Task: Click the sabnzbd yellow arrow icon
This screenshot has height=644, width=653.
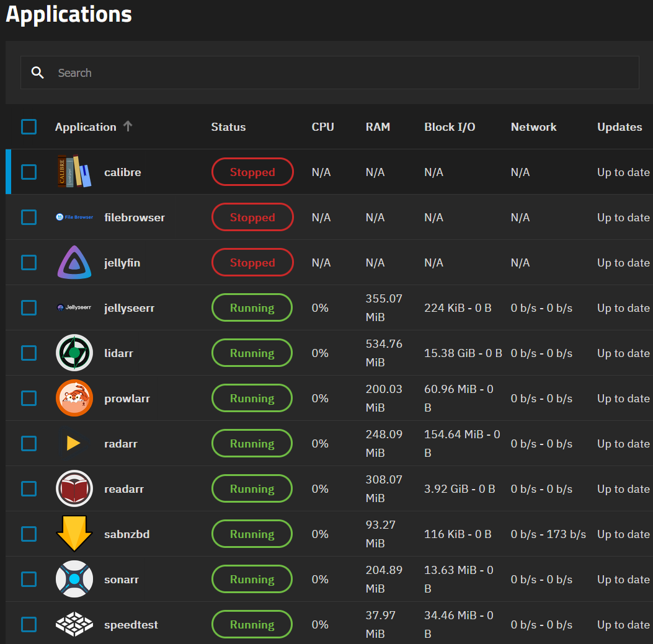Action: coord(74,534)
